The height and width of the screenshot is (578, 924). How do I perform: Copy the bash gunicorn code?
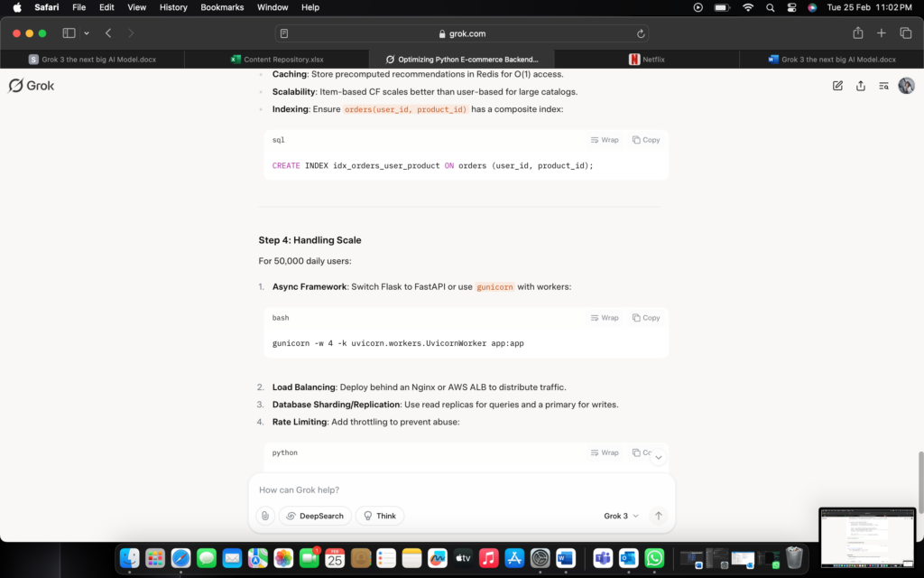[x=646, y=318]
